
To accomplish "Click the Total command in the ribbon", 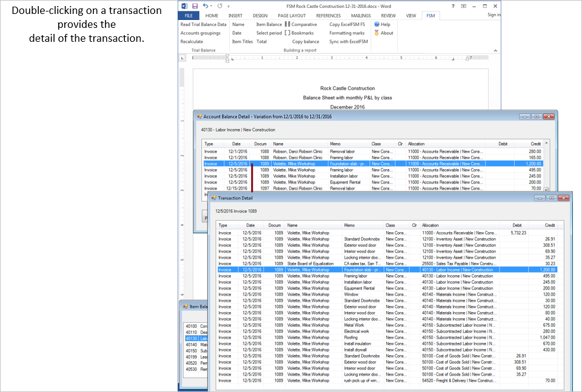I will click(262, 42).
